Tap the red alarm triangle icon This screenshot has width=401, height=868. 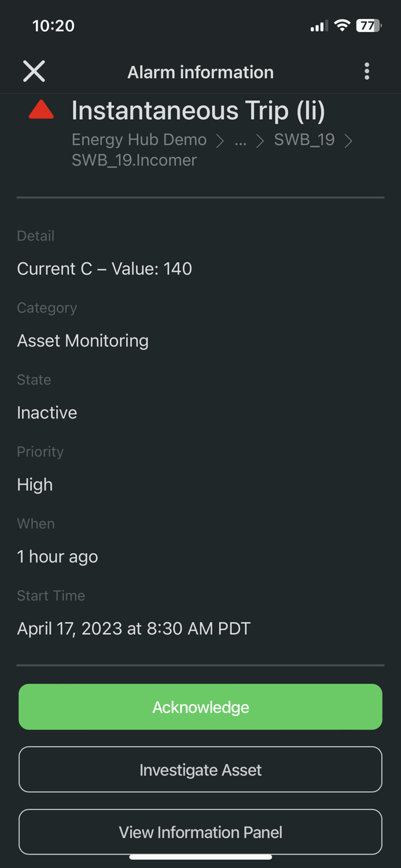click(41, 110)
